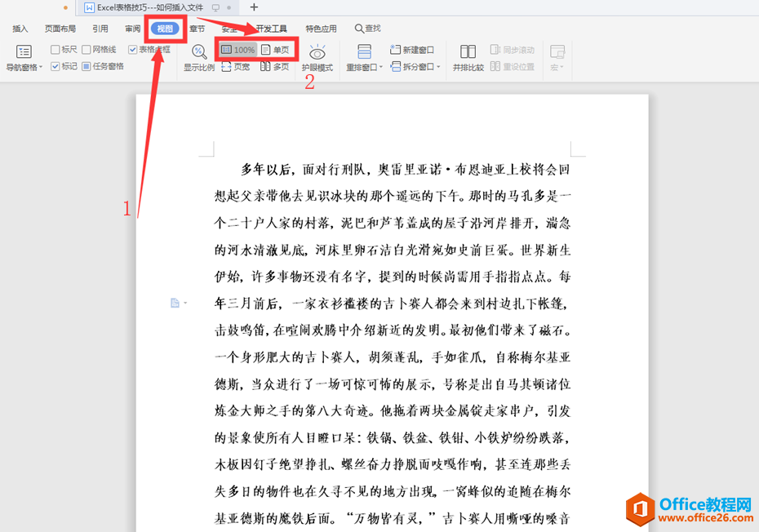Add a new document tab with plus
Image resolution: width=759 pixels, height=532 pixels.
pyautogui.click(x=254, y=7)
